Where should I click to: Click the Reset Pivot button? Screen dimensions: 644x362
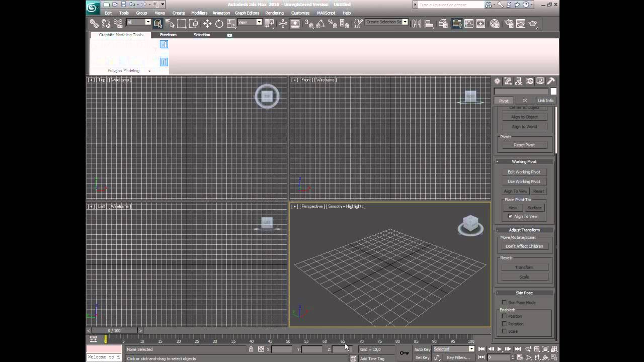(x=524, y=145)
